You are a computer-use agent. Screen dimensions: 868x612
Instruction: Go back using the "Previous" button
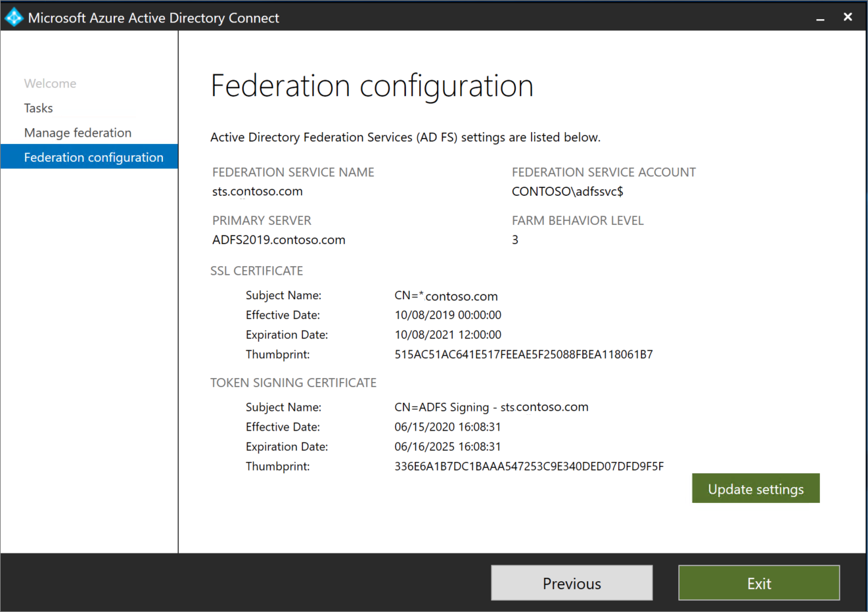click(571, 583)
